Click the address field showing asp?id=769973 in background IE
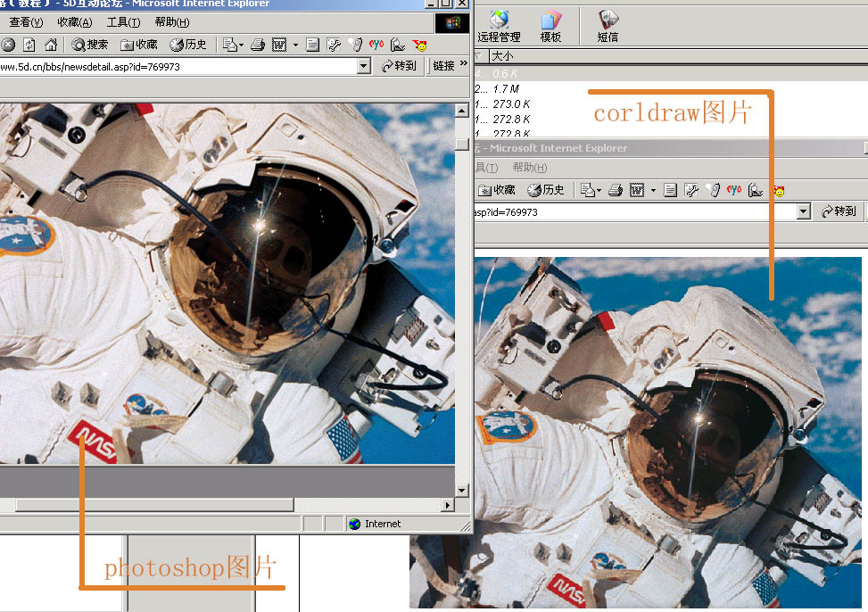868x612 pixels. coord(635,211)
